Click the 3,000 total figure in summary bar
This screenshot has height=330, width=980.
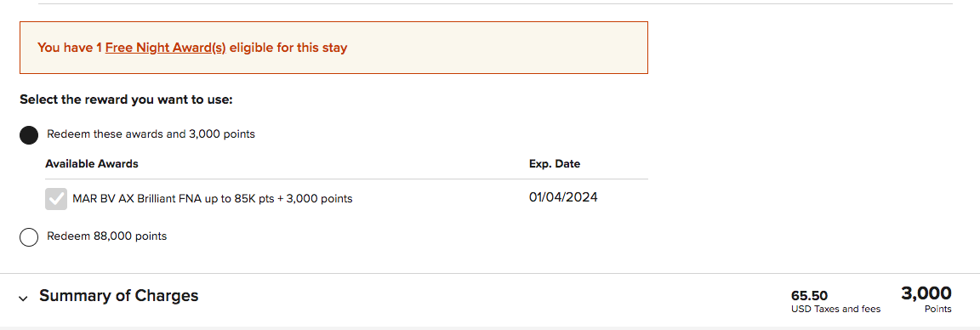(x=926, y=293)
